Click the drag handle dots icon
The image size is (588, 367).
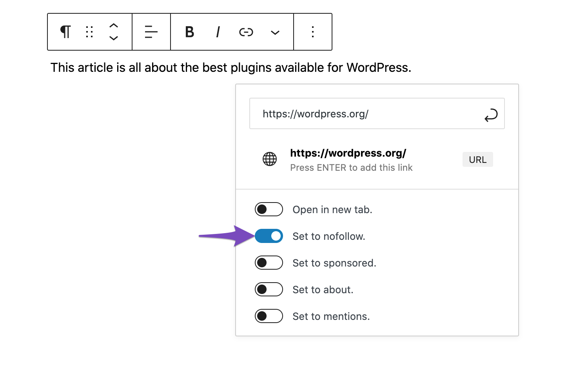point(89,32)
